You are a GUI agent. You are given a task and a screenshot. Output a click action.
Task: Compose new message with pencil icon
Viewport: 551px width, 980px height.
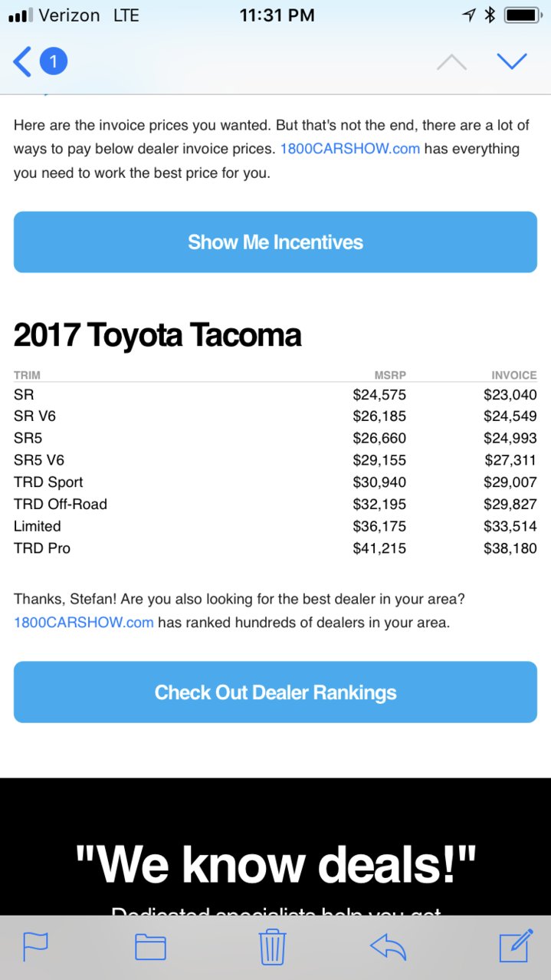point(516,945)
